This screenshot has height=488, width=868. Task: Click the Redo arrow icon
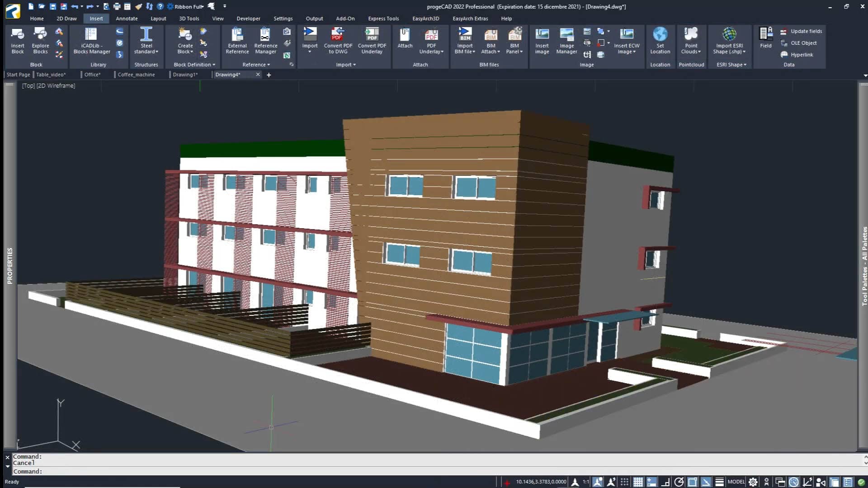(x=90, y=6)
